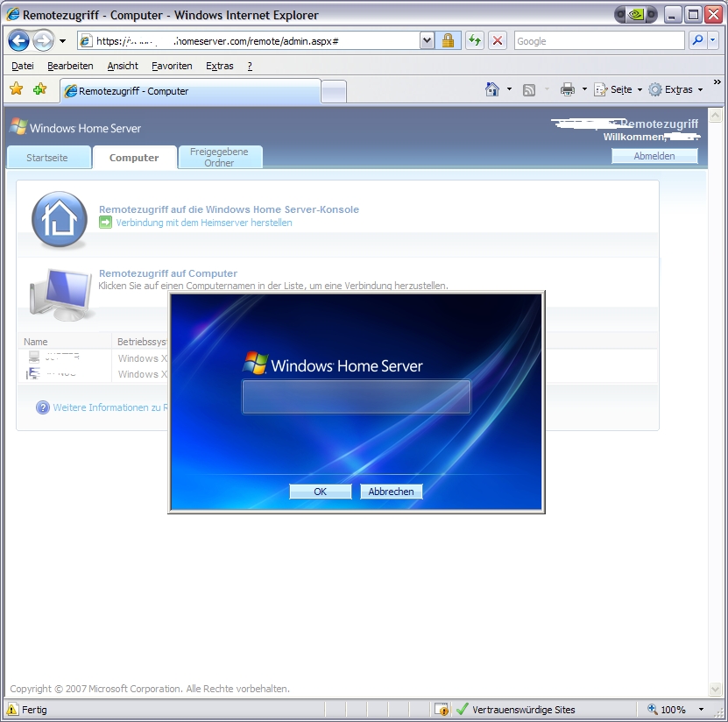The image size is (728, 722).
Task: Stop loading with the red X icon
Action: (x=498, y=41)
